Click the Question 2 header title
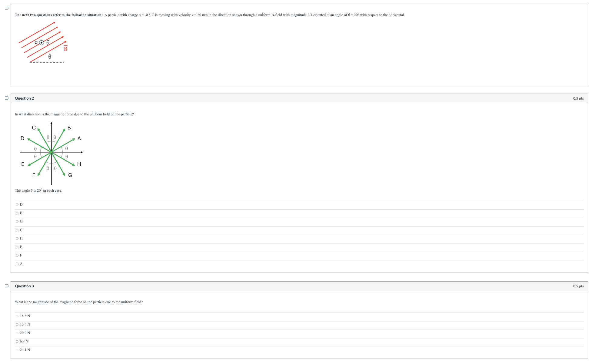 click(24, 98)
